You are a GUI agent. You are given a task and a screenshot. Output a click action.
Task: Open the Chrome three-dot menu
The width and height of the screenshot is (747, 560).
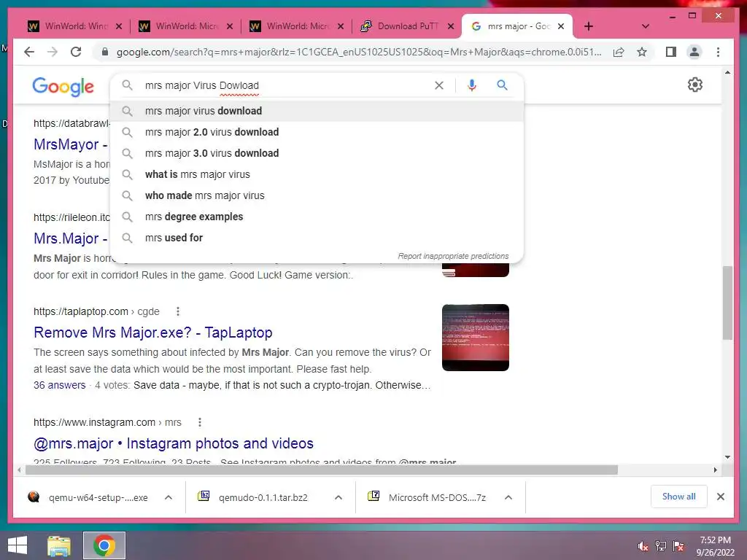pos(718,52)
